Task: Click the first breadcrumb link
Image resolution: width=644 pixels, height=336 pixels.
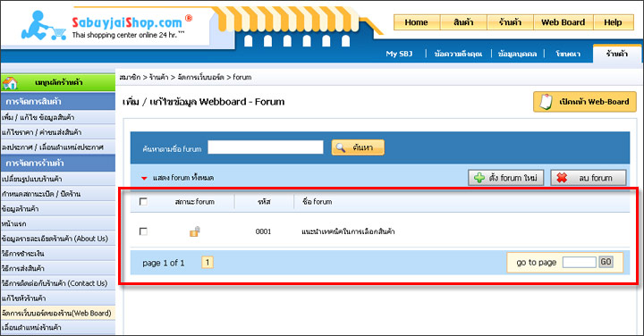Action: click(130, 77)
